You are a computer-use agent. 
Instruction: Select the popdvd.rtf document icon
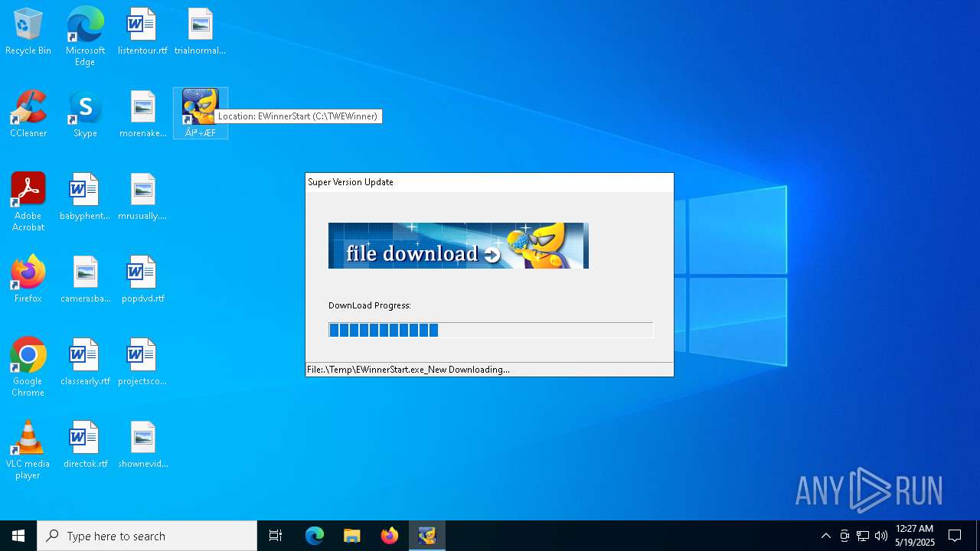(x=142, y=279)
